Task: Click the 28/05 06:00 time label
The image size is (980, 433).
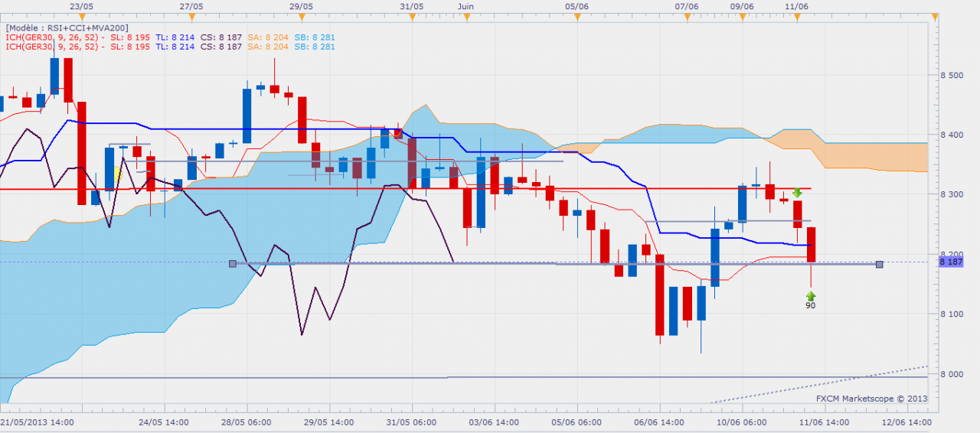Action: click(x=247, y=422)
